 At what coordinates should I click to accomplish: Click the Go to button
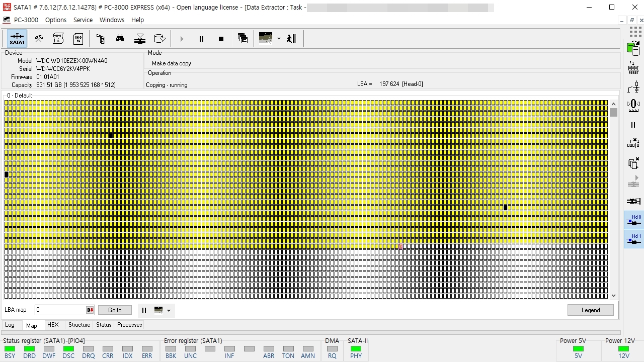pos(115,310)
